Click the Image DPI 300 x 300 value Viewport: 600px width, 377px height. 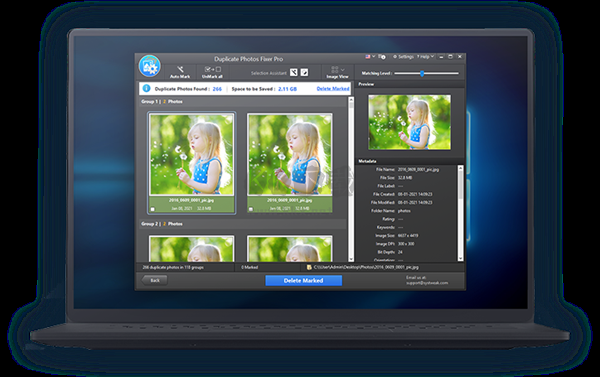tap(406, 244)
